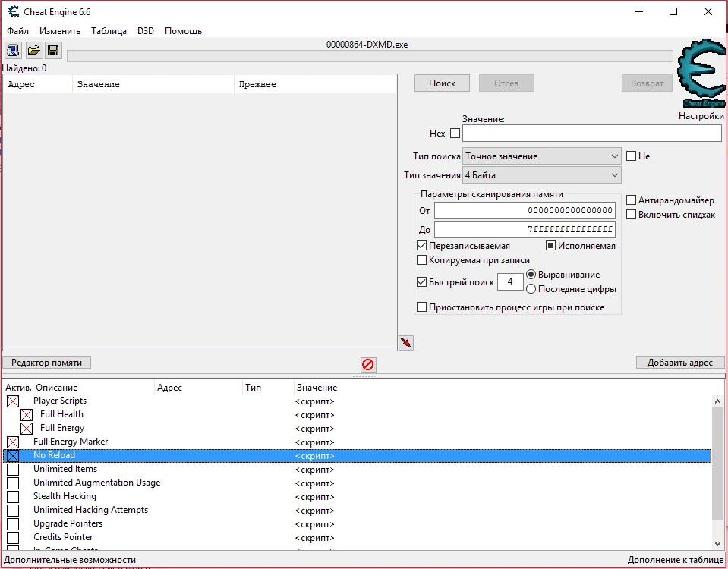728x569 pixels.
Task: Click the red circle clear list icon
Action: [x=368, y=365]
